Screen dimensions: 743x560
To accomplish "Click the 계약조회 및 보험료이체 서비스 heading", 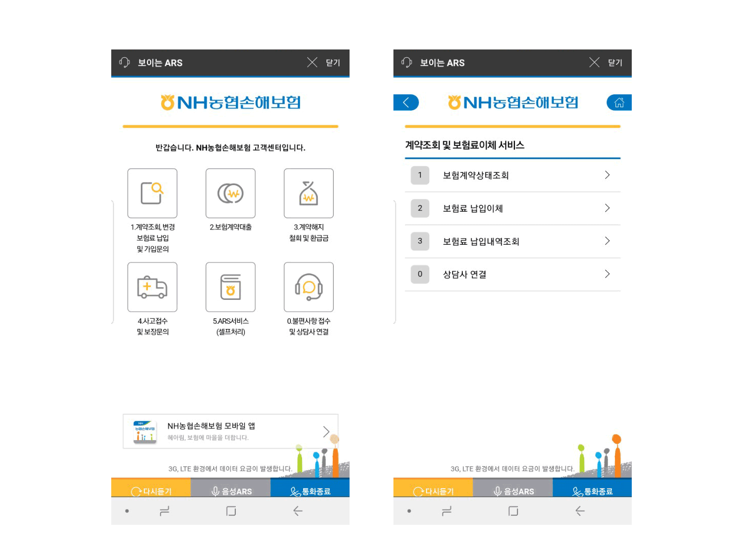I will (465, 145).
